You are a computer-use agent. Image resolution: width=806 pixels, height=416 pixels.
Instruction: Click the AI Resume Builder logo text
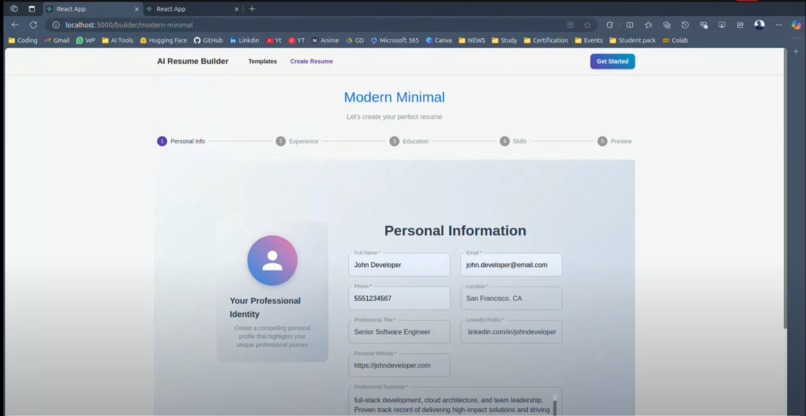pos(193,61)
